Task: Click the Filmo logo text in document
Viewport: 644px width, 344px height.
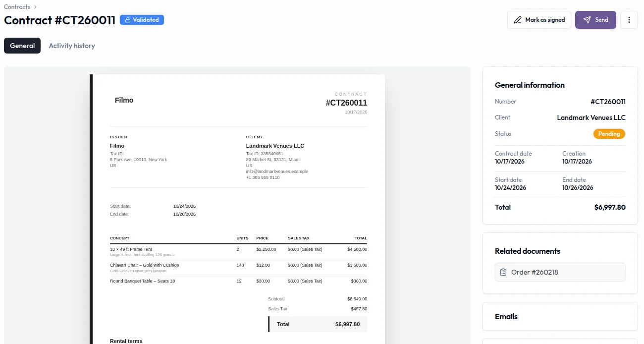Action: tap(124, 100)
